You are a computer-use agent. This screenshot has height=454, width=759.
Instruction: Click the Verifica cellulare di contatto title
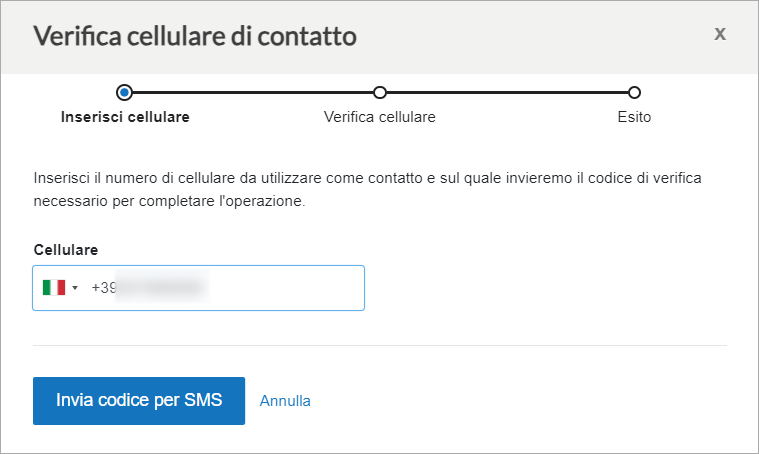(x=195, y=36)
